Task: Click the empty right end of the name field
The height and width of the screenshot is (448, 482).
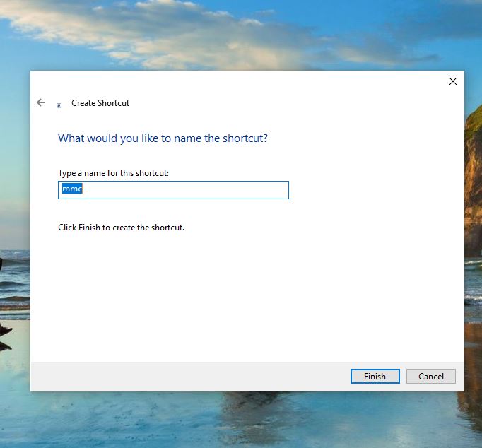Action: 269,190
